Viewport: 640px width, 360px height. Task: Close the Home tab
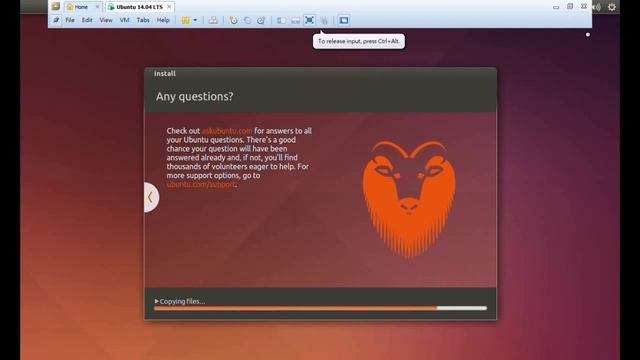click(97, 7)
